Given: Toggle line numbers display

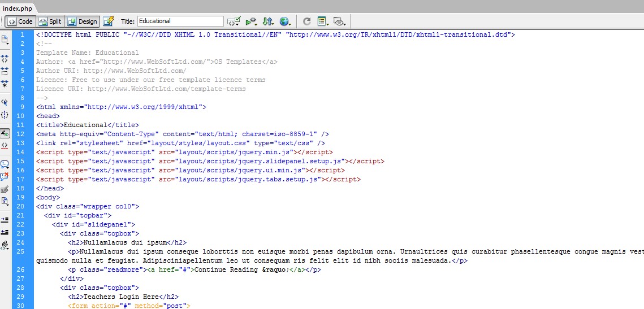Looking at the screenshot, I should [5, 133].
